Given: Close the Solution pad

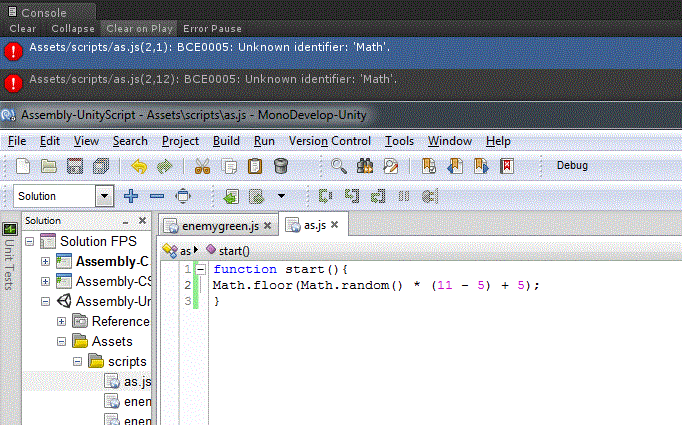Looking at the screenshot, I should pos(142,221).
